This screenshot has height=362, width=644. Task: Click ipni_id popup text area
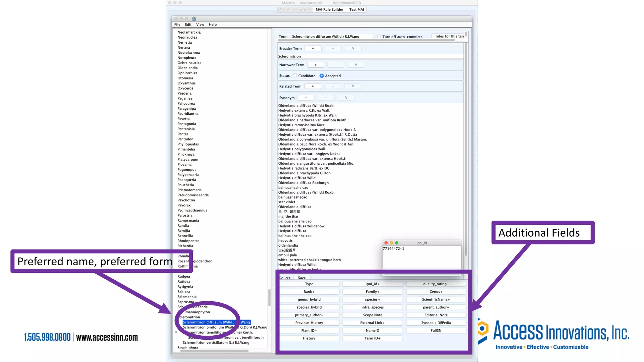[422, 257]
